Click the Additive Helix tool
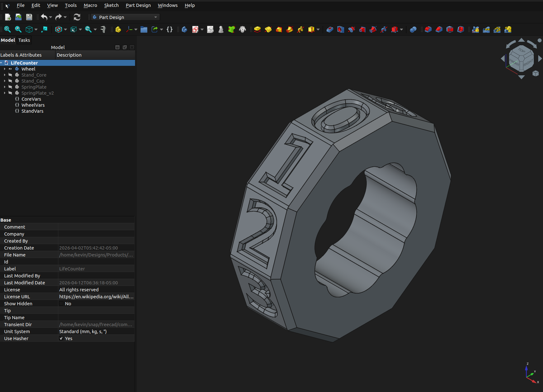 click(x=301, y=29)
